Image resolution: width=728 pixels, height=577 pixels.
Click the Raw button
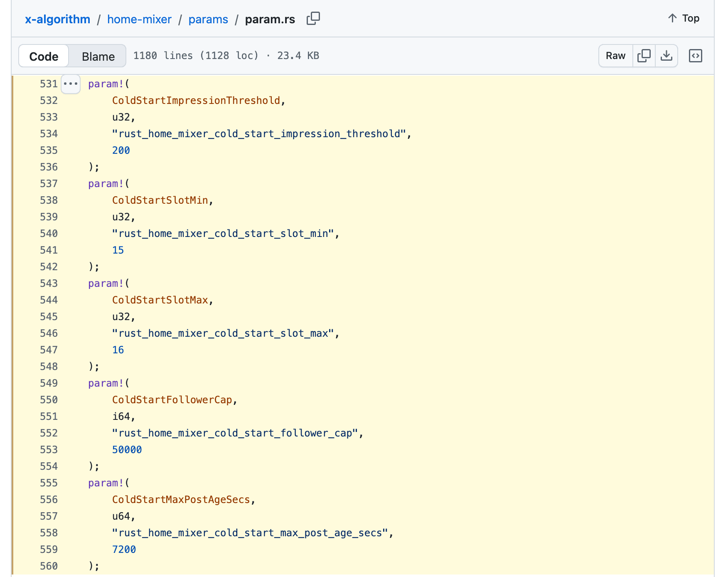615,56
